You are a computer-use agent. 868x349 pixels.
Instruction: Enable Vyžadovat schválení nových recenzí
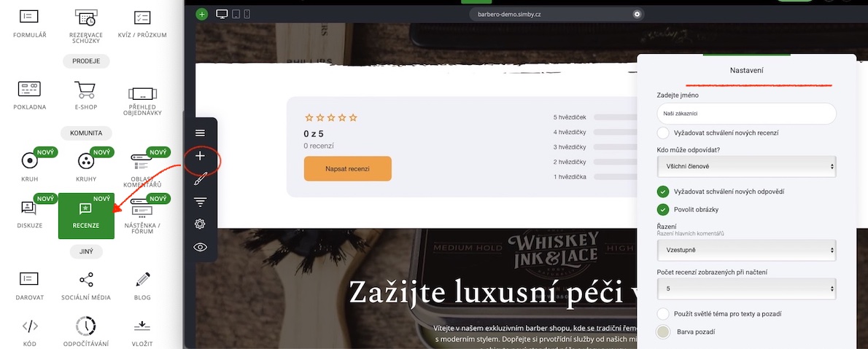pos(663,133)
